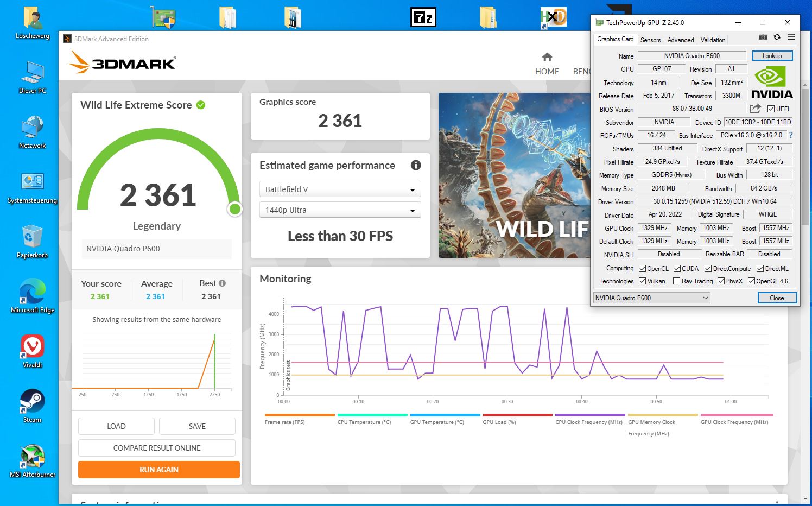Click GPU-Z screenshot camera icon
The width and height of the screenshot is (812, 506).
pos(763,37)
